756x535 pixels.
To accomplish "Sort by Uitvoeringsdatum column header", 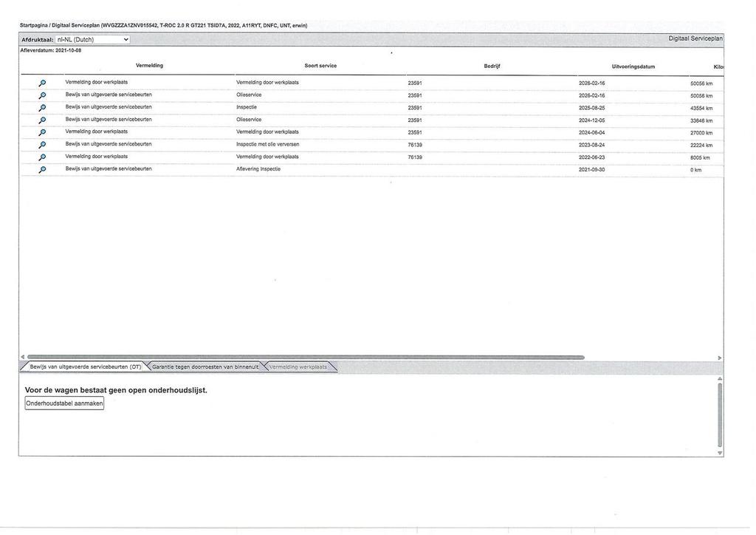I will pos(633,67).
